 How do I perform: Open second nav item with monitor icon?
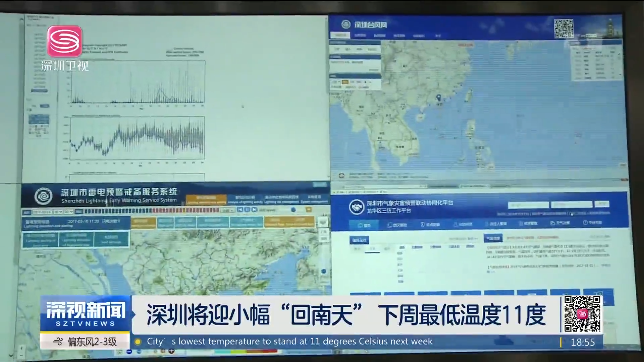tap(397, 225)
